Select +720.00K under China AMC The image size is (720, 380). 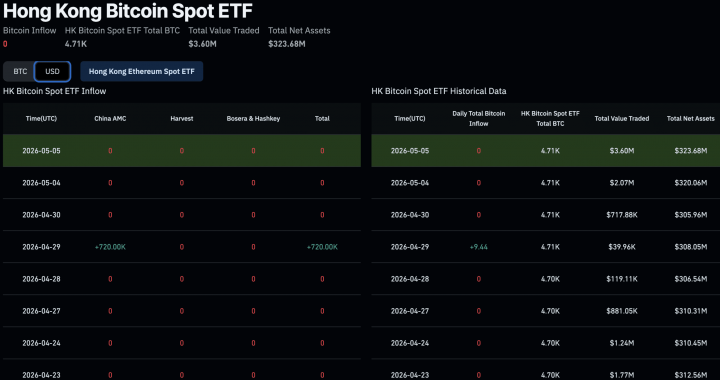110,247
